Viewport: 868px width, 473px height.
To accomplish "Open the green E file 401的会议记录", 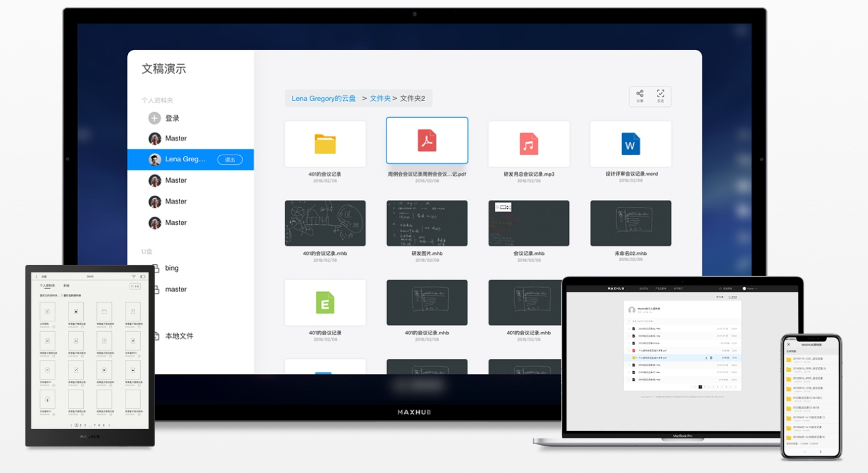I will click(325, 302).
